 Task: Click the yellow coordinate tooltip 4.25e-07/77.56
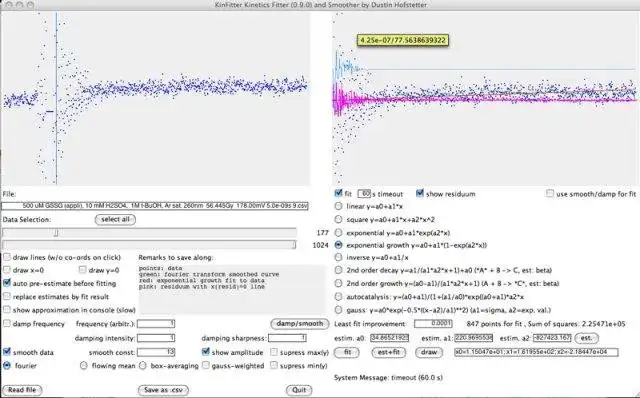click(x=403, y=40)
